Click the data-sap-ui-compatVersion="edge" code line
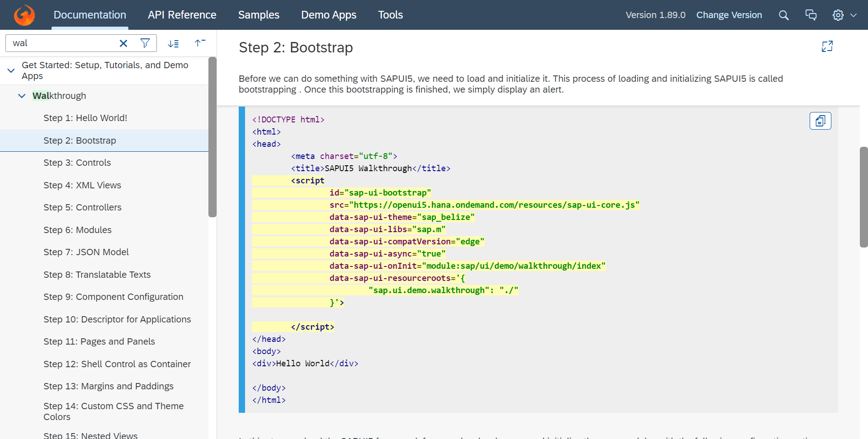Image resolution: width=868 pixels, height=439 pixels. 407,242
